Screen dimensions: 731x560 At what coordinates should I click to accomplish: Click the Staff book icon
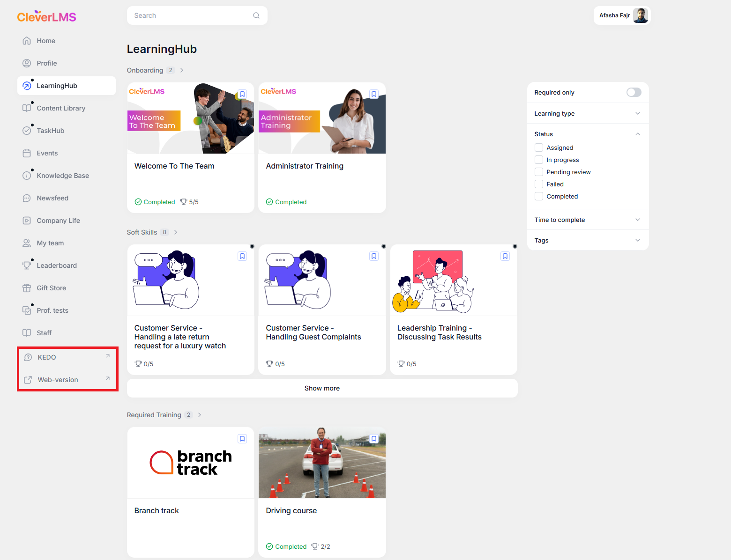[27, 333]
